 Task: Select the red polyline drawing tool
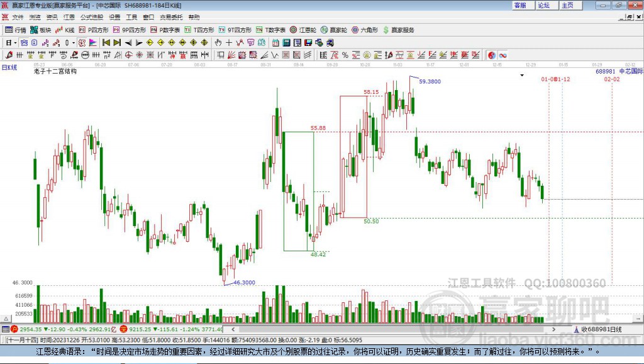click(x=240, y=43)
